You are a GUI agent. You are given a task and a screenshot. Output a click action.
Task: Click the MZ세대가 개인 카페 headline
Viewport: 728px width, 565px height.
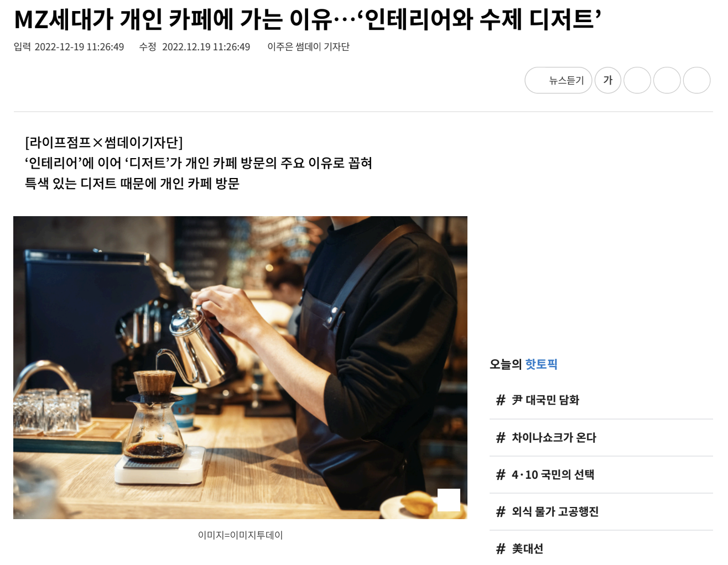point(308,19)
